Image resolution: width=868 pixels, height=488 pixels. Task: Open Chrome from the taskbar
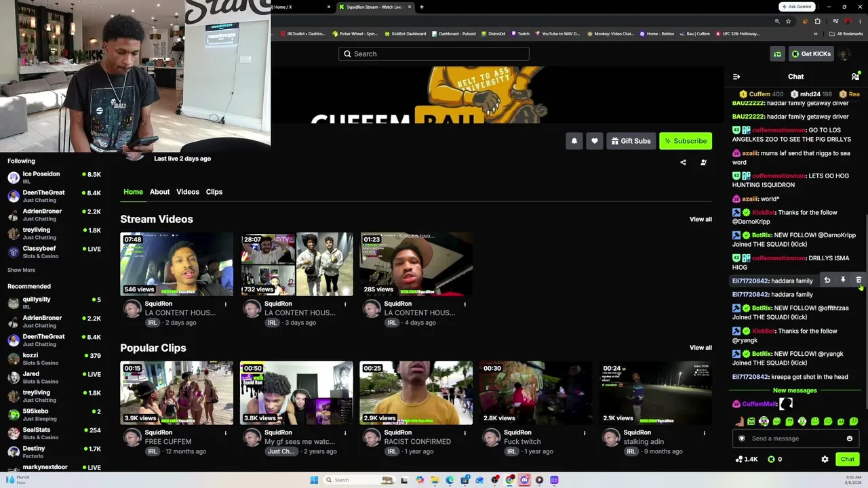pyautogui.click(x=509, y=480)
